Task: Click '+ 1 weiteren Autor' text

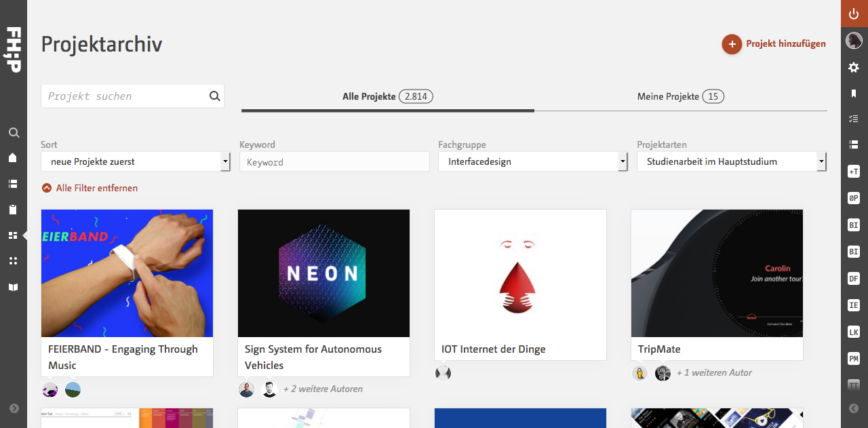Action: (x=714, y=373)
